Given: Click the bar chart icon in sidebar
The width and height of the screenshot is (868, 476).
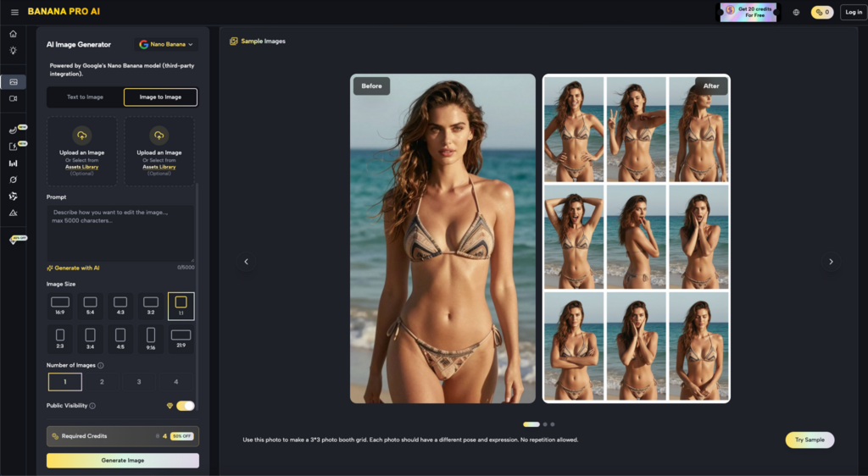Looking at the screenshot, I should pos(13,163).
